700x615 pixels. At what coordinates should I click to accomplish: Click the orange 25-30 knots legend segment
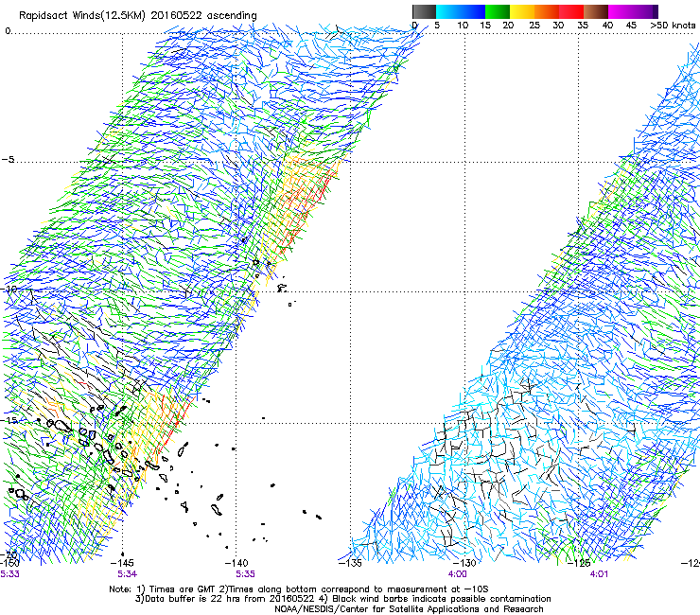point(547,11)
